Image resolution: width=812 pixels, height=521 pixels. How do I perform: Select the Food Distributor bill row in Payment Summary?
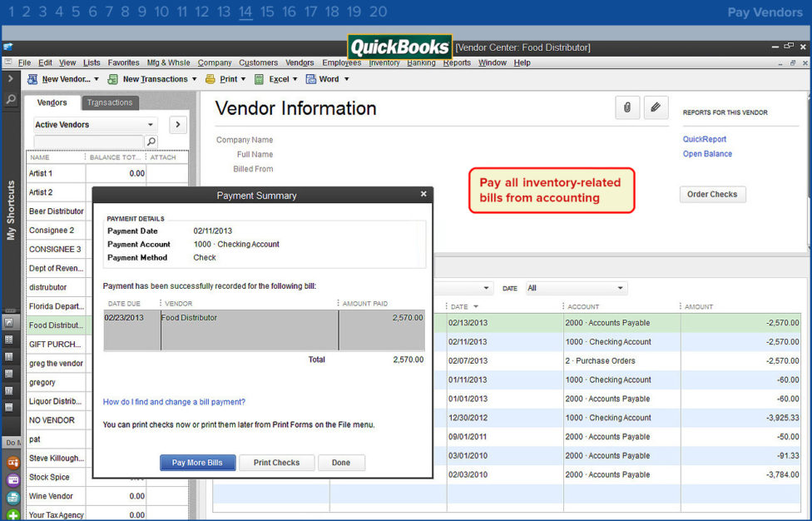click(264, 330)
